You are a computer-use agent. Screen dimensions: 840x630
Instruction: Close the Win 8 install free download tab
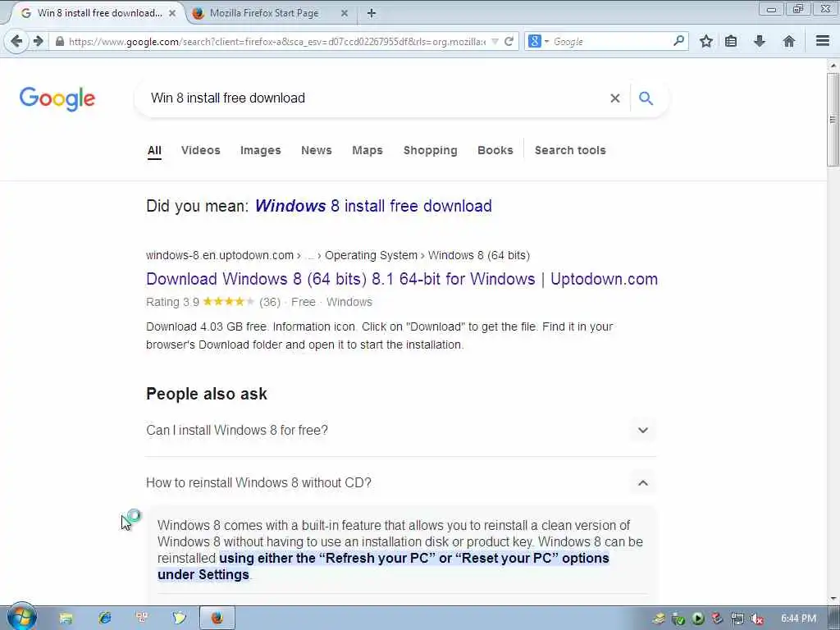pyautogui.click(x=172, y=13)
